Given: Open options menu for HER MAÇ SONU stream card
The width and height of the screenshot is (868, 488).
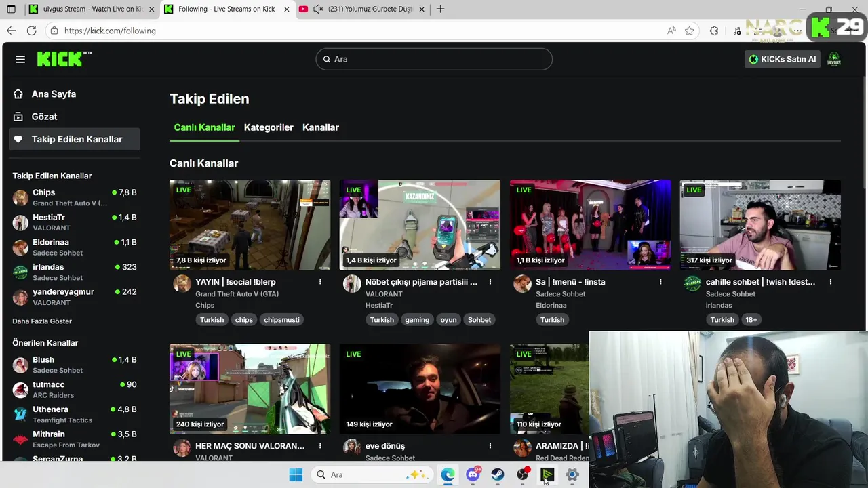Looking at the screenshot, I should point(320,446).
